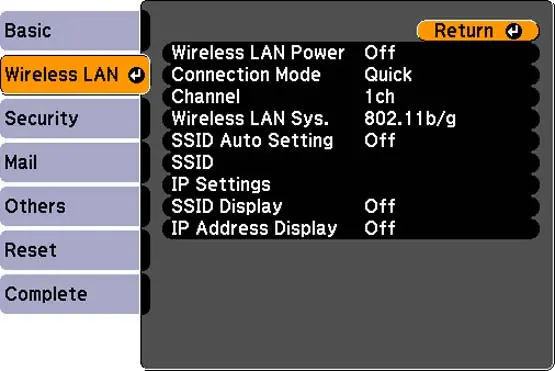
Task: Open the Basic menu tab
Action: pos(70,30)
